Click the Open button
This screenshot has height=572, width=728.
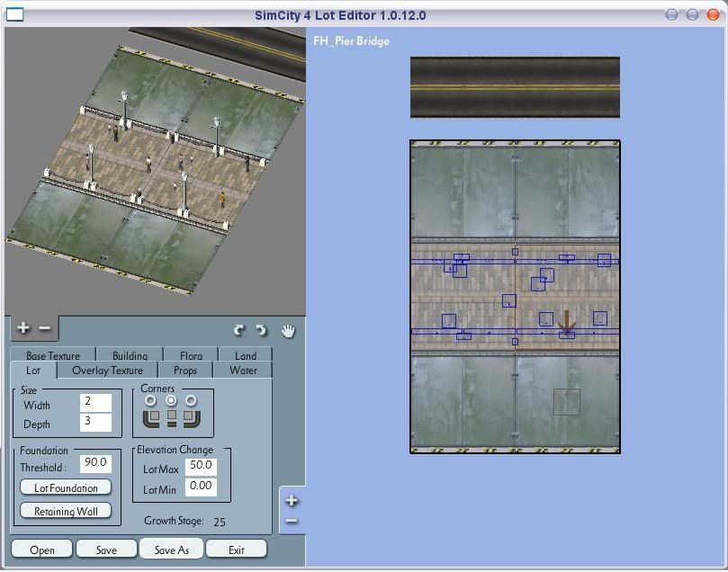(41, 550)
